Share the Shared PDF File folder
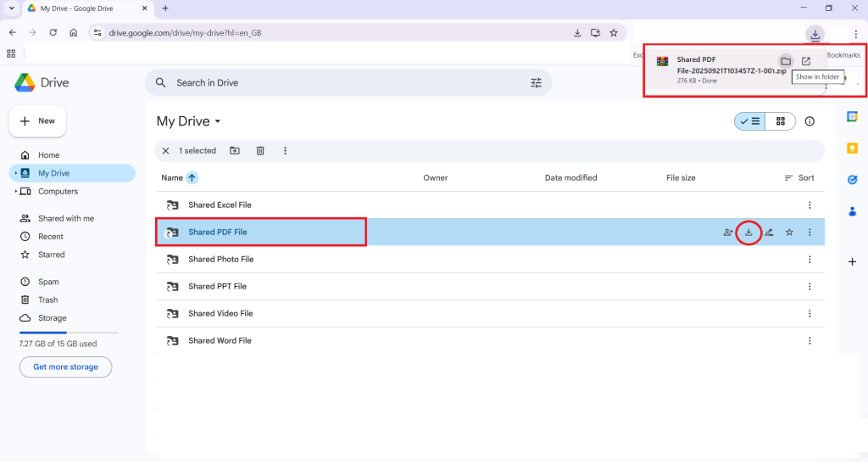 click(728, 232)
